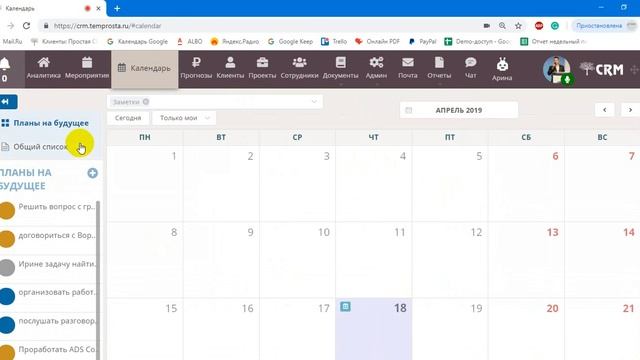The image size is (640, 360).
Task: Open plan 'договориться с Вор..'
Action: (x=57, y=235)
